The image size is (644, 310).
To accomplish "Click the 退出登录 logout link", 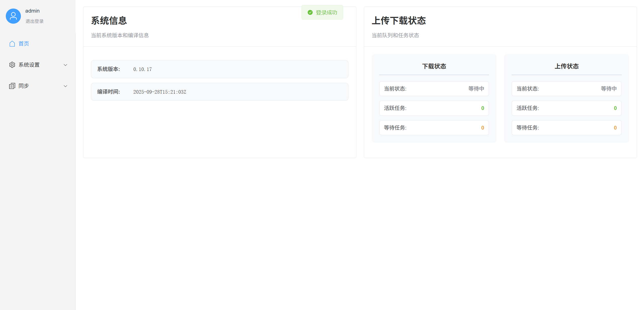I will pyautogui.click(x=34, y=21).
